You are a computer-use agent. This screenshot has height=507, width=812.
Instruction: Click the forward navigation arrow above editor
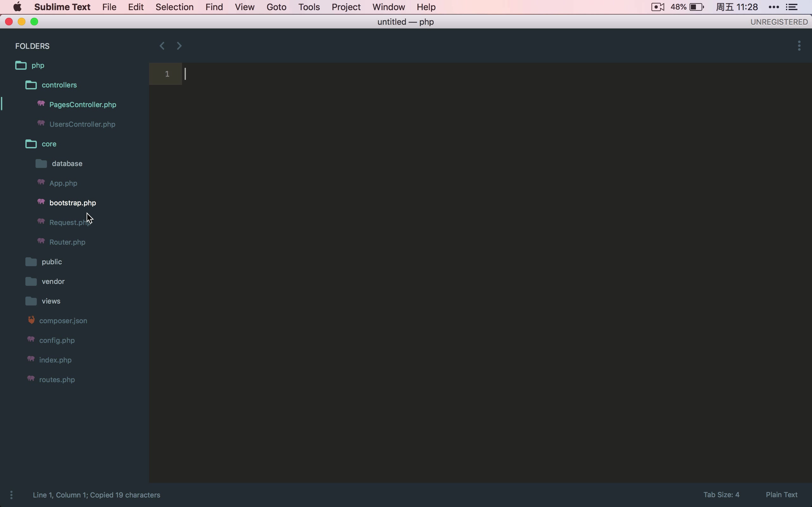(x=179, y=46)
